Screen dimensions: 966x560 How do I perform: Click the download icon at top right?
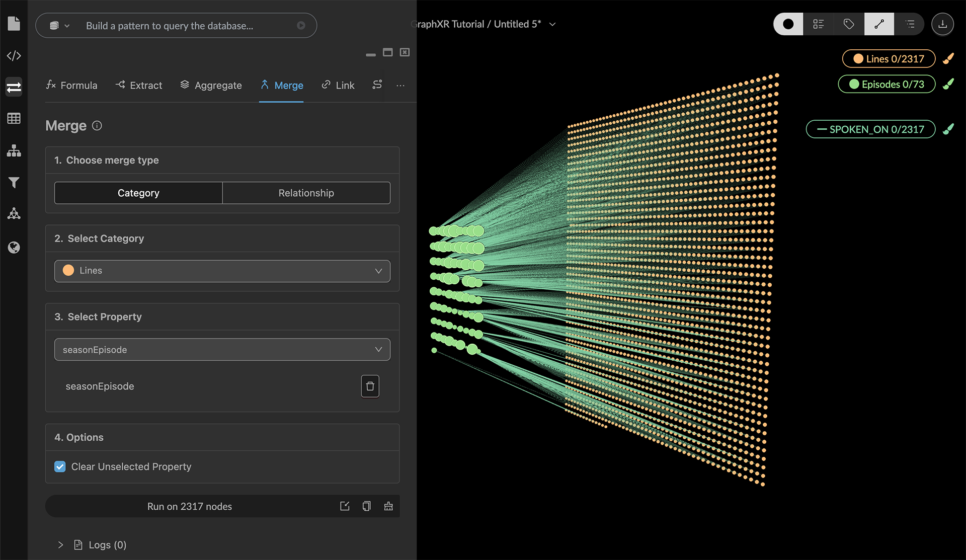(x=942, y=24)
